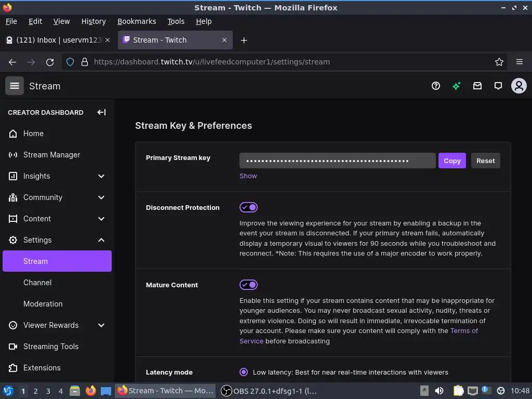
Task: Collapse the Settings section
Action: coord(101,240)
